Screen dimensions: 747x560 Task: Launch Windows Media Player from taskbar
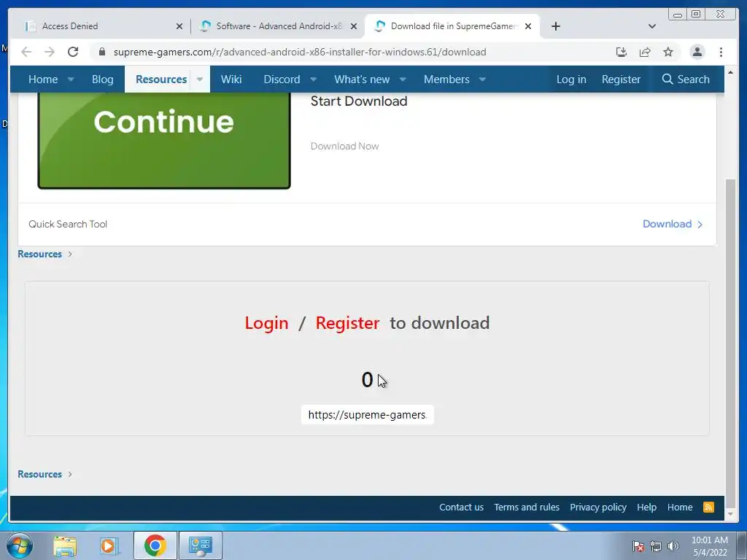[x=108, y=545]
